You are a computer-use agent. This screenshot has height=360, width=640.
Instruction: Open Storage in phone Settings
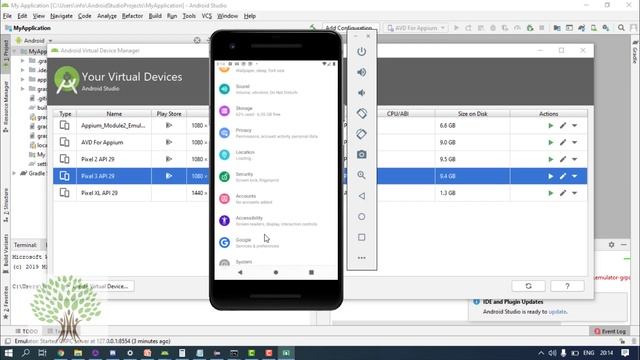click(x=276, y=111)
